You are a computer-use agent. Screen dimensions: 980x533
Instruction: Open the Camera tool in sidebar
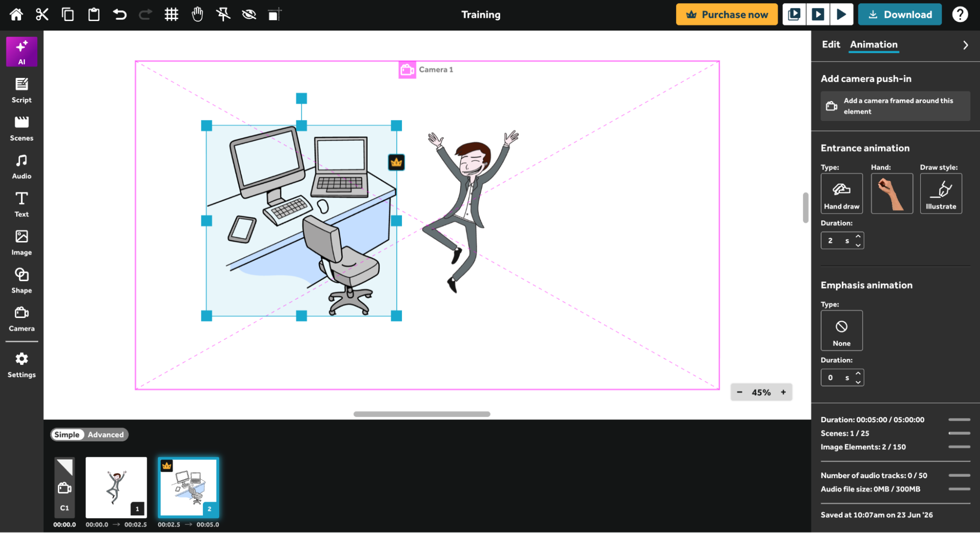(22, 319)
